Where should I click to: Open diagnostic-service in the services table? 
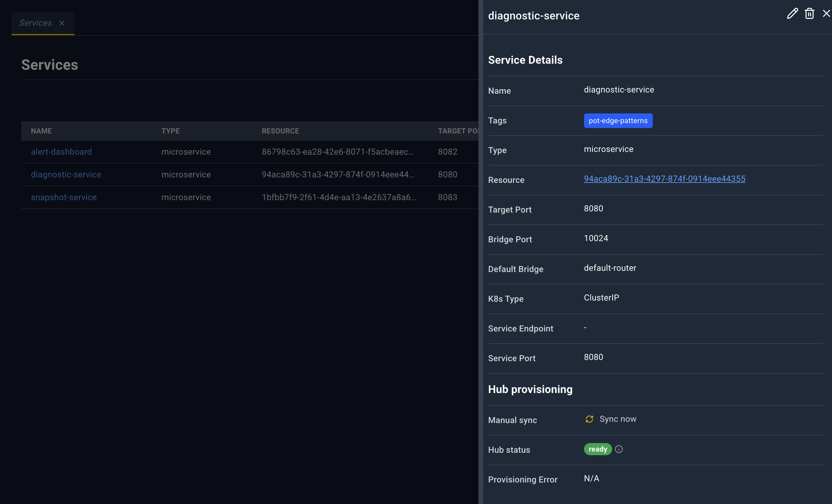tap(66, 174)
